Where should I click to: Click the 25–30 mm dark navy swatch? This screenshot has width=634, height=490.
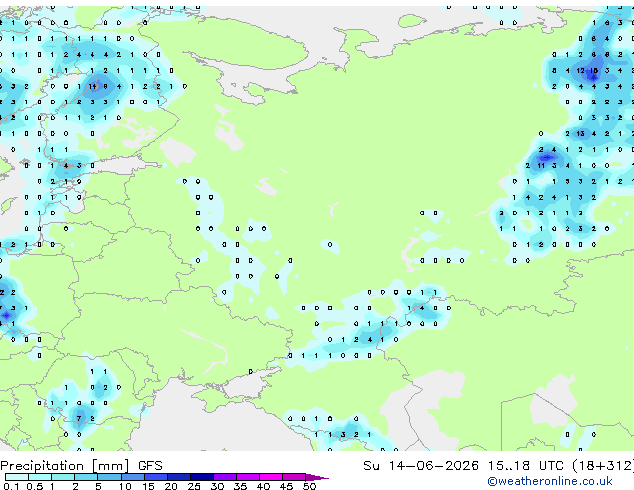pyautogui.click(x=202, y=477)
